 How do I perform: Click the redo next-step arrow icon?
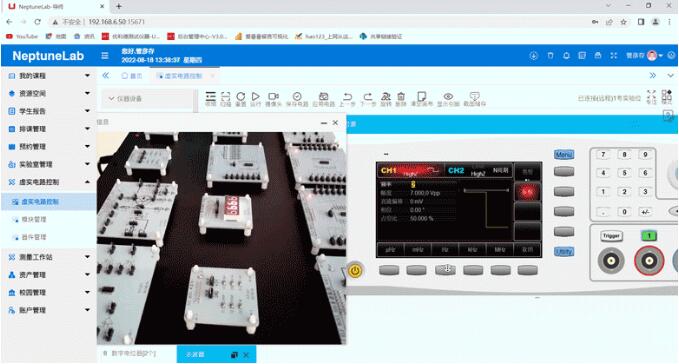pos(368,98)
